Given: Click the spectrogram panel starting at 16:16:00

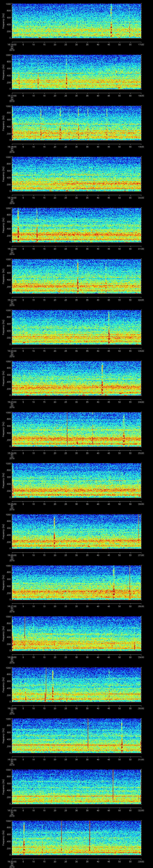Looking at the screenshot, I should click(77, 21).
